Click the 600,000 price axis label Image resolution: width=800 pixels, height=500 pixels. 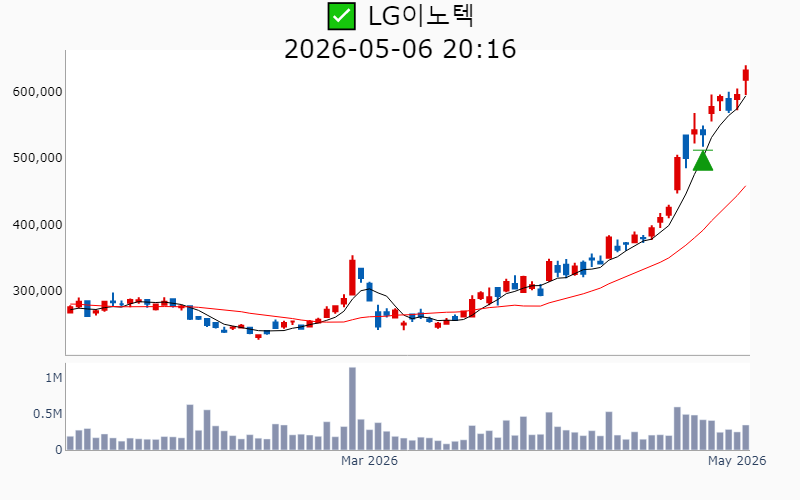[x=38, y=92]
